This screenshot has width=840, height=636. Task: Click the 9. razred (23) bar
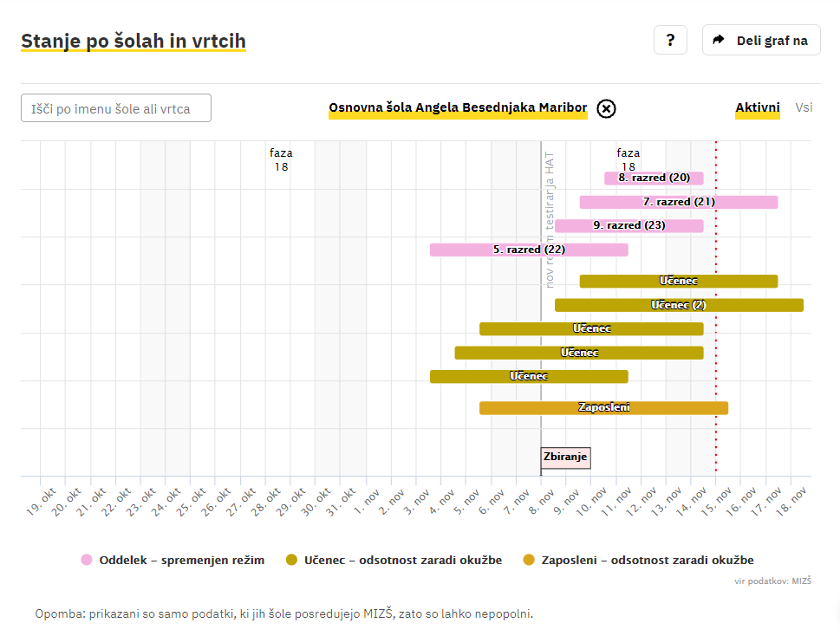point(628,225)
